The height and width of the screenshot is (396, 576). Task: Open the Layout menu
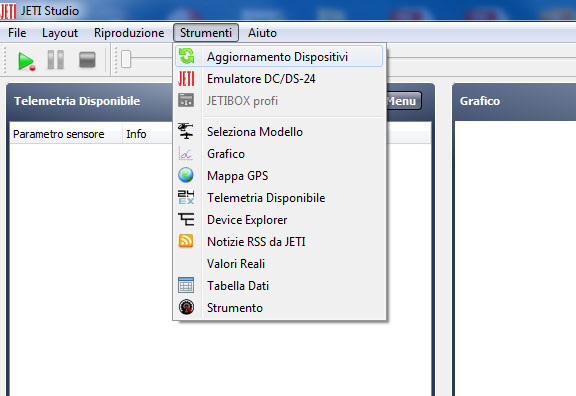click(x=60, y=33)
